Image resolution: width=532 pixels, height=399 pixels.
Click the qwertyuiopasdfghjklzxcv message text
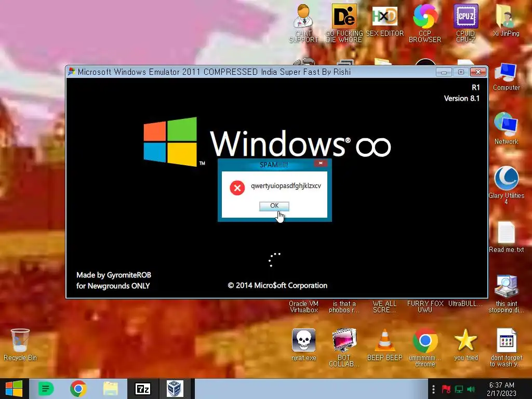click(x=286, y=186)
